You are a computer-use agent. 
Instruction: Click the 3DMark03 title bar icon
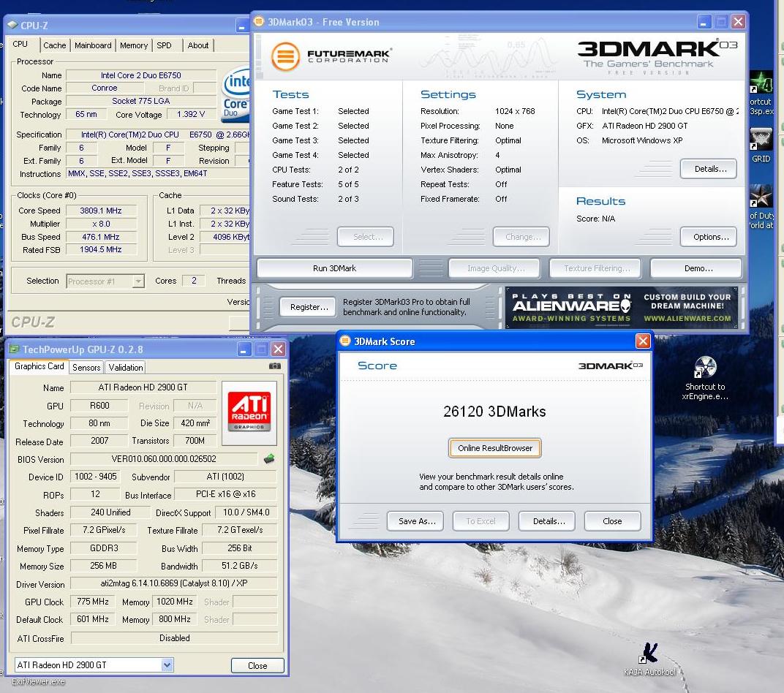[x=259, y=21]
